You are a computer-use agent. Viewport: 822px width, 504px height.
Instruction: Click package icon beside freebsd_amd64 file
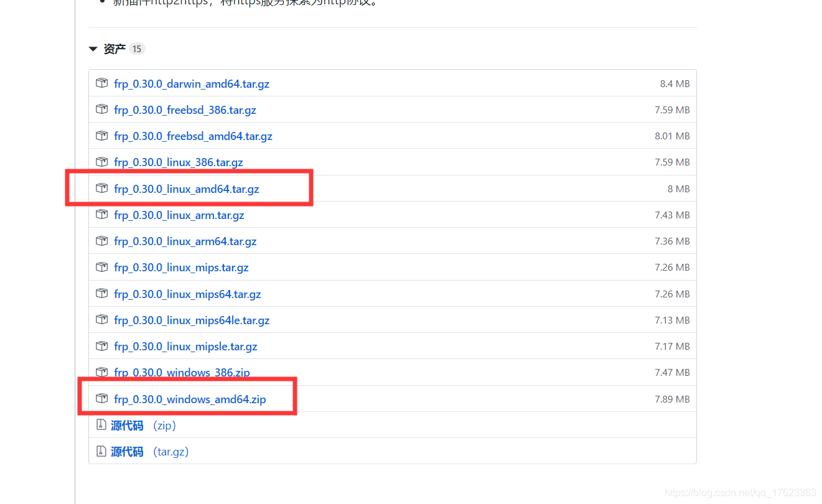click(x=101, y=135)
